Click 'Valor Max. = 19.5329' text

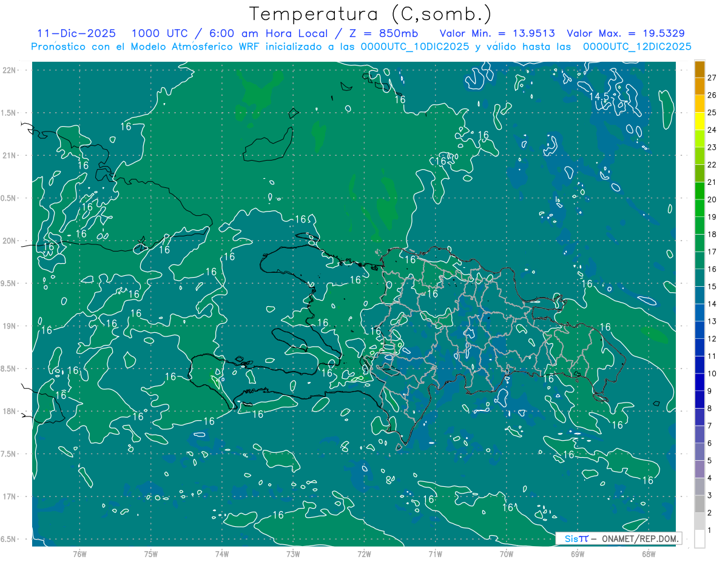click(x=626, y=34)
